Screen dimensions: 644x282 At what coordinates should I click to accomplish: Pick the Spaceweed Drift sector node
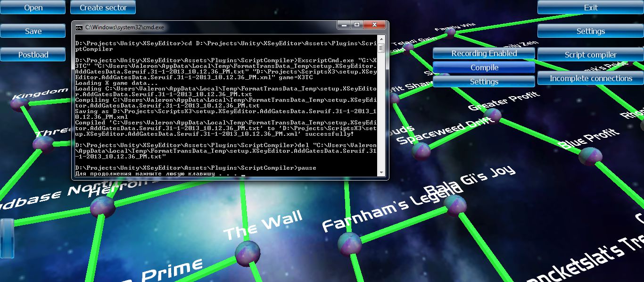point(421,151)
